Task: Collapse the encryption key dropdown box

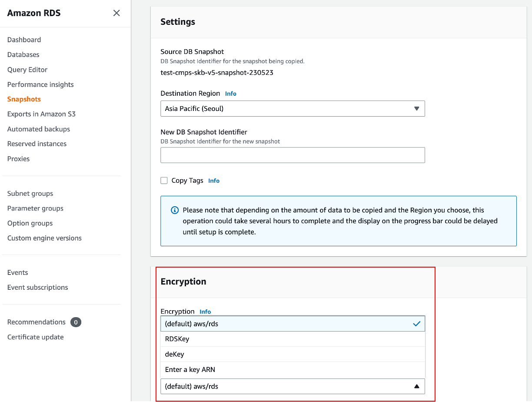Action: click(293, 386)
